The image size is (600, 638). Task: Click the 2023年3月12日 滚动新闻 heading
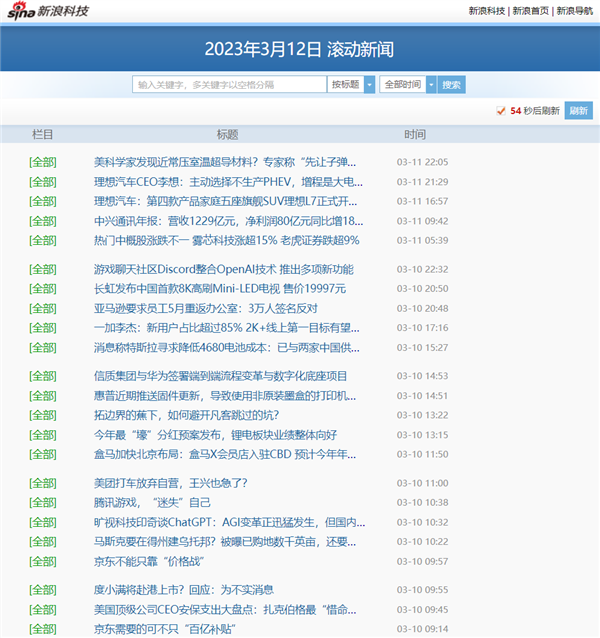(x=299, y=49)
